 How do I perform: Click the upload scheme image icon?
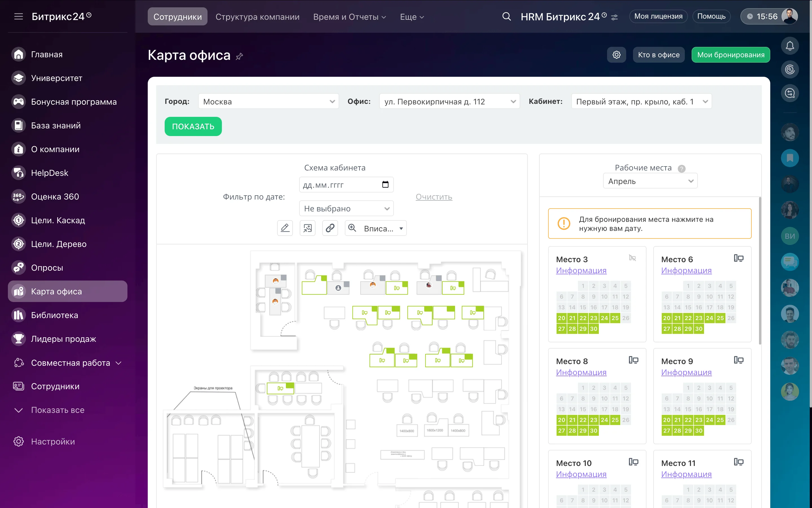tap(307, 228)
